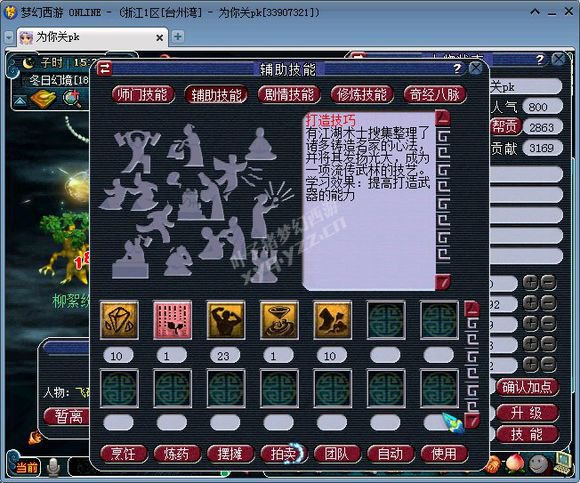
Task: Click the level 23 value under strongman skill
Action: [x=225, y=356]
